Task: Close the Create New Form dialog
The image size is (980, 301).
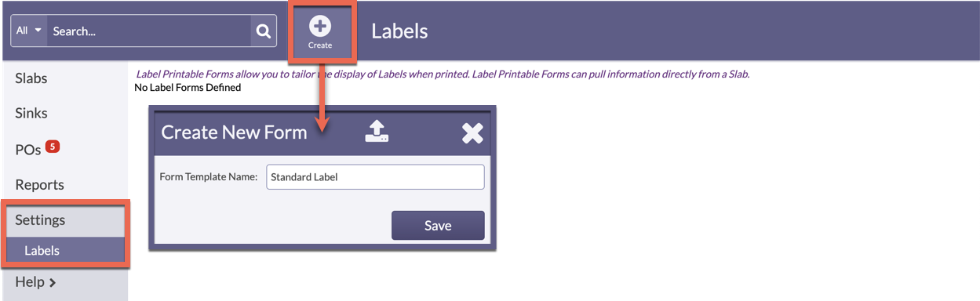Action: point(472,132)
